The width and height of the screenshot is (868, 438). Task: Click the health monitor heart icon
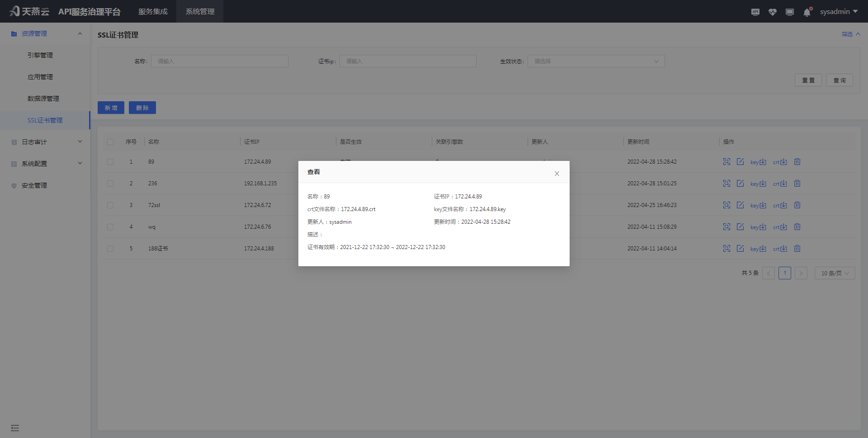[773, 12]
